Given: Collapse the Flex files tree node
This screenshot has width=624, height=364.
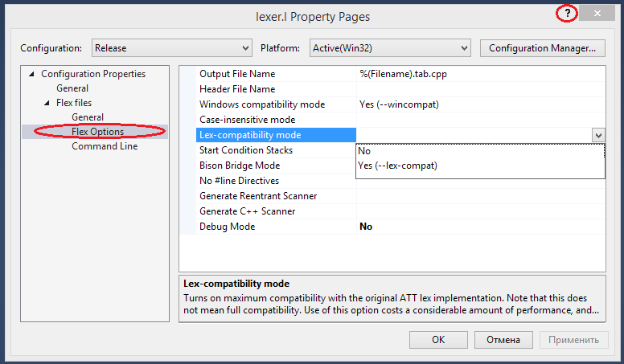Looking at the screenshot, I should point(47,103).
